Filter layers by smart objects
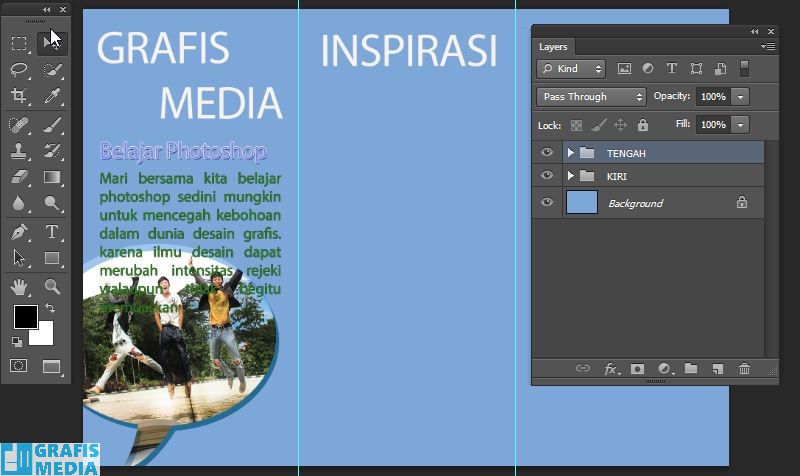800x476 pixels. tap(720, 69)
